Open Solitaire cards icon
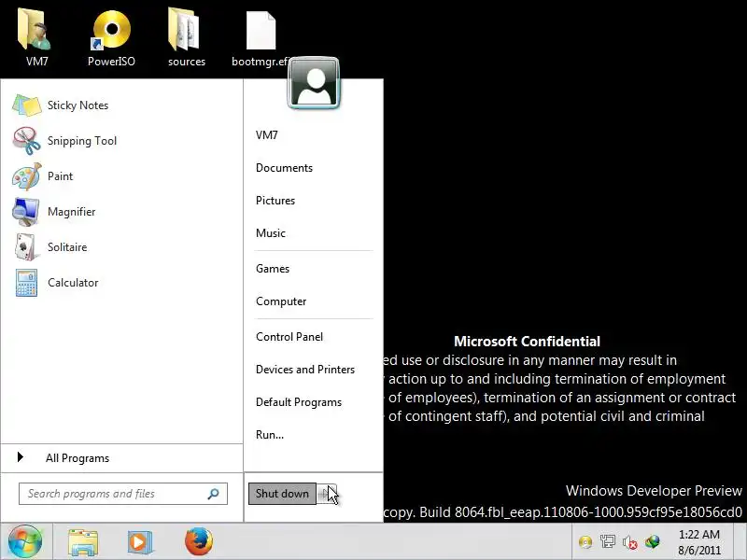 pyautogui.click(x=25, y=246)
